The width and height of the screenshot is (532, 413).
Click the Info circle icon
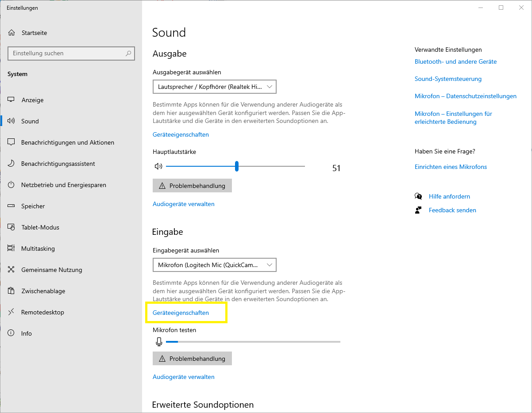coord(12,333)
